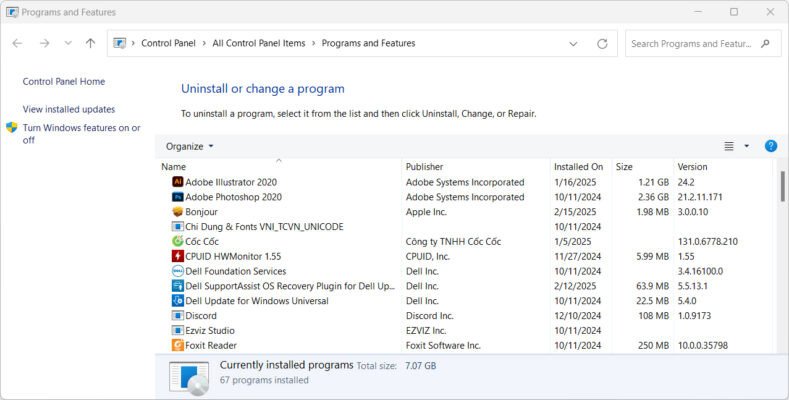The width and height of the screenshot is (789, 400).
Task: Click the Foxit Reader icon
Action: 178,345
